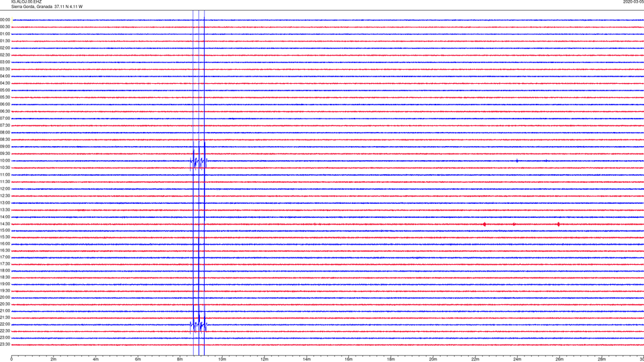
Task: Click the 26m tick on the minute axis
Action: (x=559, y=359)
